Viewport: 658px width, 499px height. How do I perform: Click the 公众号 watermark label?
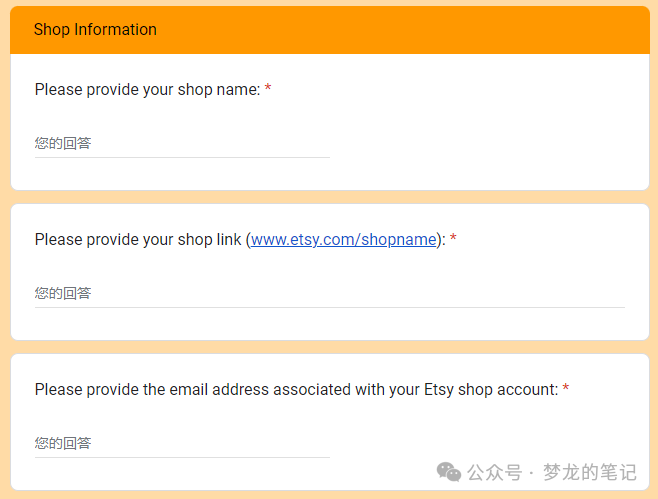pyautogui.click(x=495, y=473)
